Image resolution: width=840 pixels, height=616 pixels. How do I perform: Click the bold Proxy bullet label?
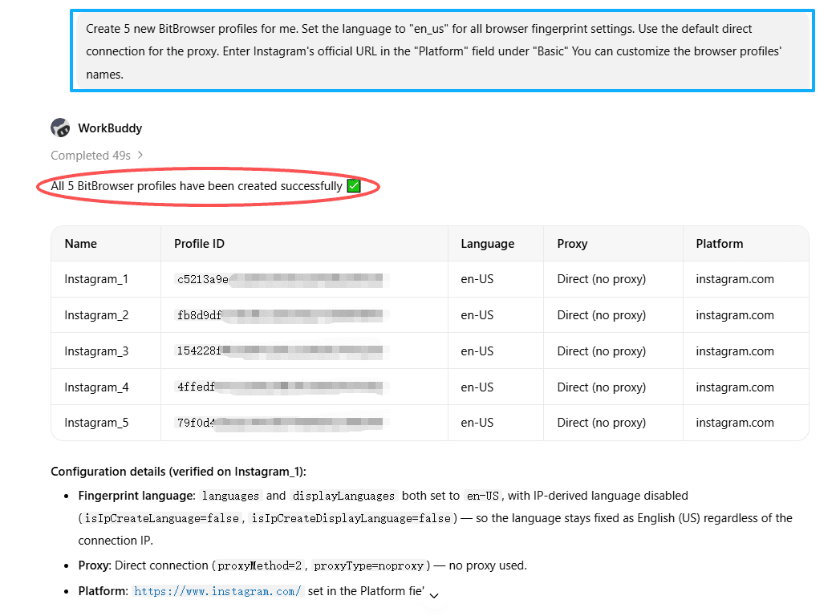[x=95, y=565]
